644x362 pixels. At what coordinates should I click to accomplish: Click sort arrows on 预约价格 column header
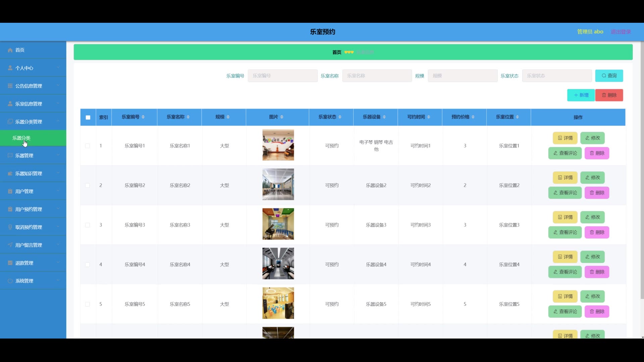(x=473, y=117)
